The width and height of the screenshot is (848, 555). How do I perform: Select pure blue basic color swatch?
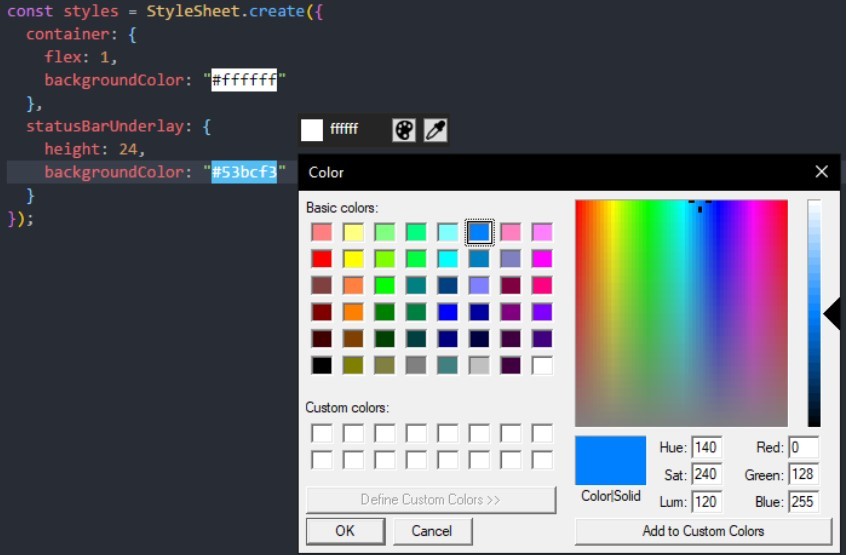click(448, 312)
